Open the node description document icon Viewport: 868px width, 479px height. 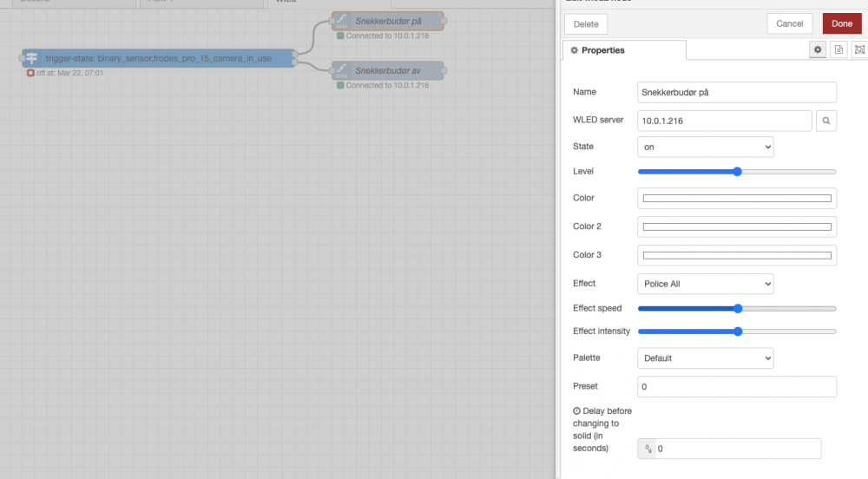click(838, 50)
